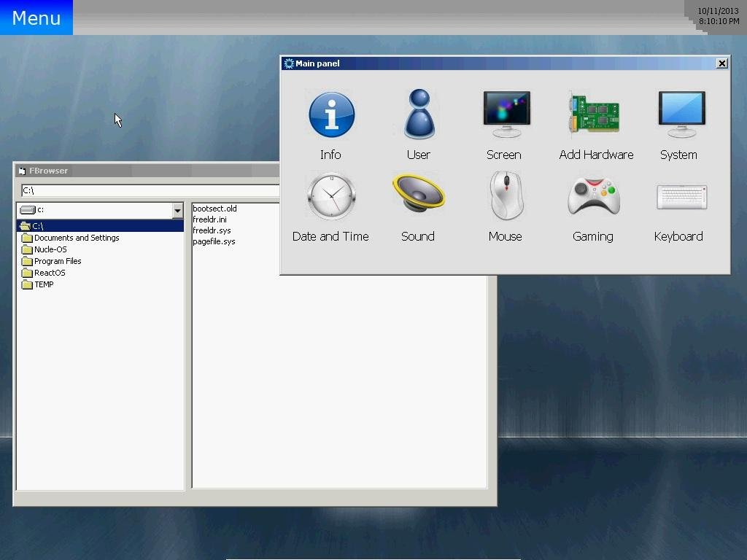Select the Program Files folder
The height and width of the screenshot is (560, 747).
57,261
